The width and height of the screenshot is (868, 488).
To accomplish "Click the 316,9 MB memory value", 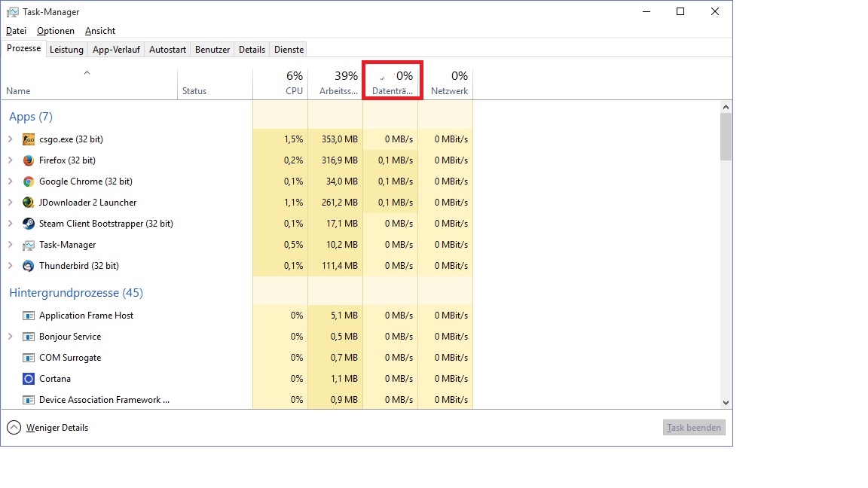I will click(x=339, y=160).
